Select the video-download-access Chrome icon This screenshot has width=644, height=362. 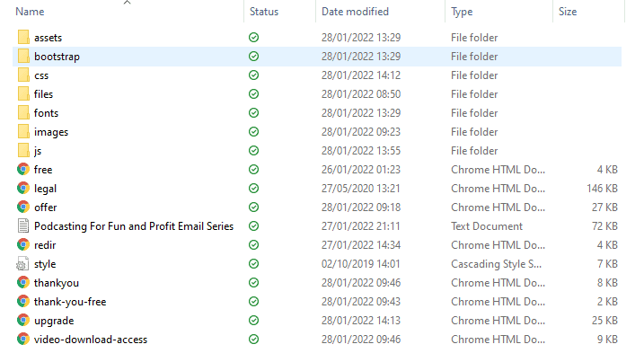[x=23, y=340]
